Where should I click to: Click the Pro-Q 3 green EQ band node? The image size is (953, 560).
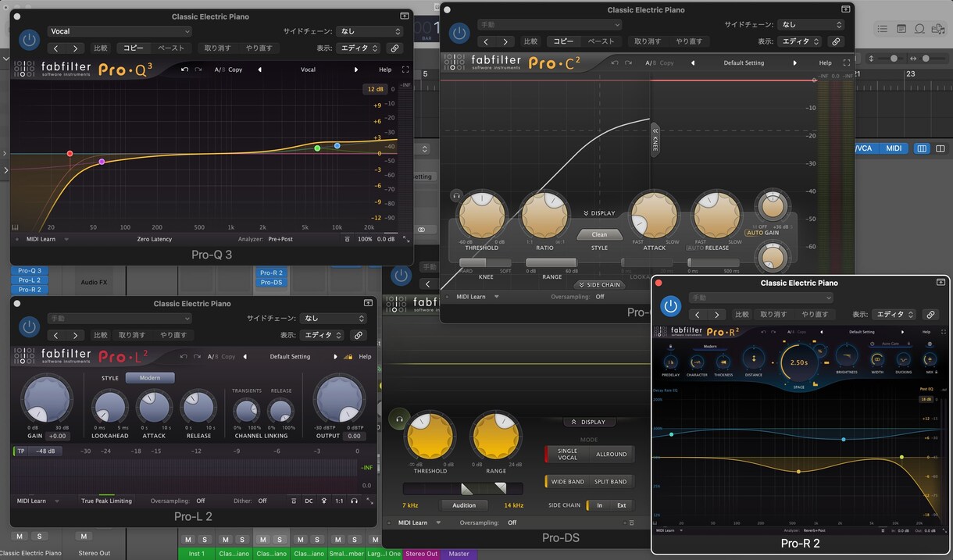click(317, 148)
